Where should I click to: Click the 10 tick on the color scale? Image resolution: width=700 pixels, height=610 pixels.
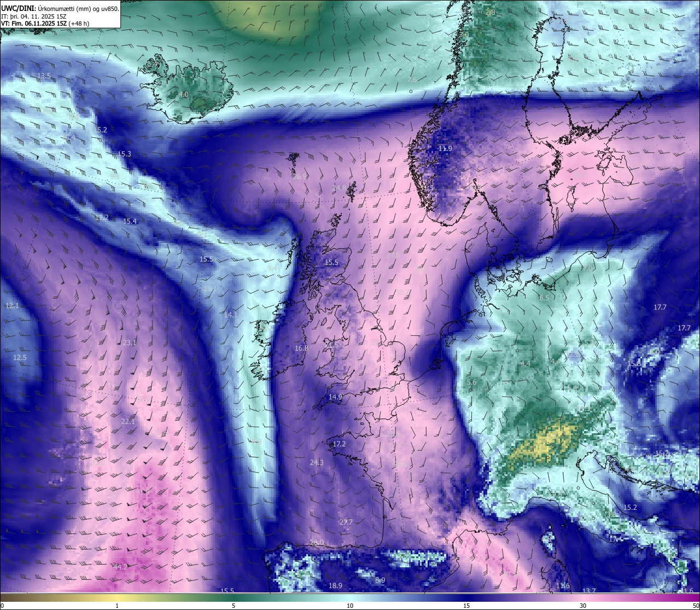tap(350, 606)
